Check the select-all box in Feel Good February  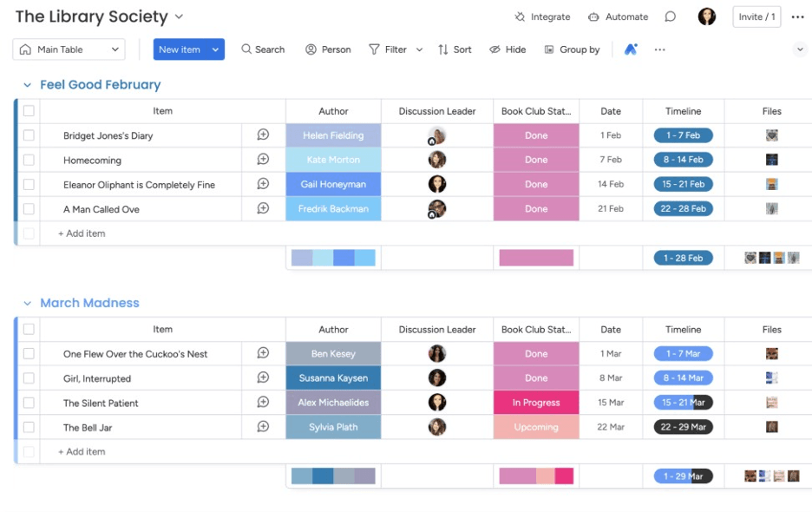pos(29,110)
